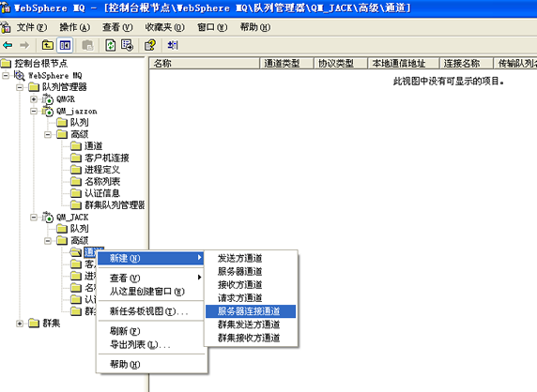Click the 队列管理器 folder icon
Screen dimensions: 537x392
point(34,87)
